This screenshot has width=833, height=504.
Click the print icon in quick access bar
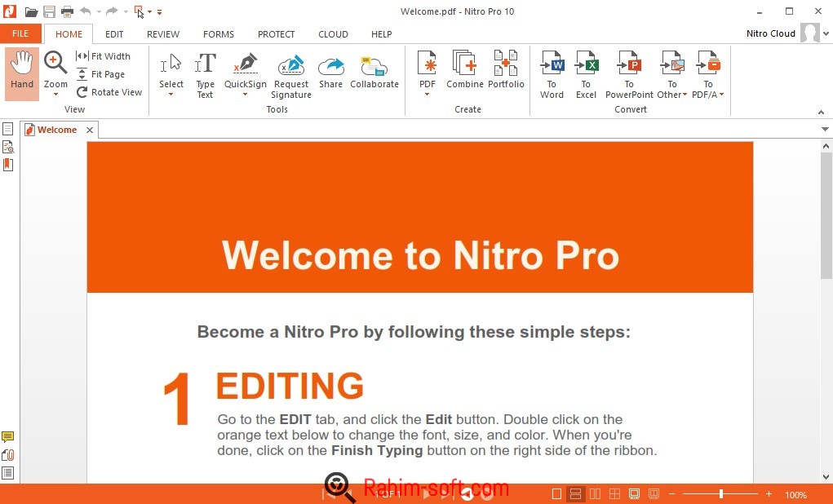tap(67, 11)
